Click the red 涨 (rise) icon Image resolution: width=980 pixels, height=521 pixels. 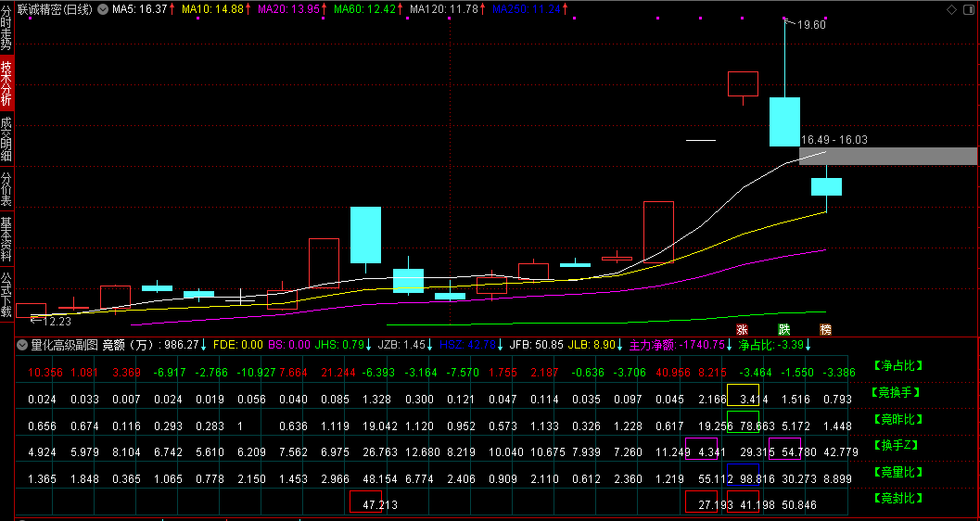[742, 329]
